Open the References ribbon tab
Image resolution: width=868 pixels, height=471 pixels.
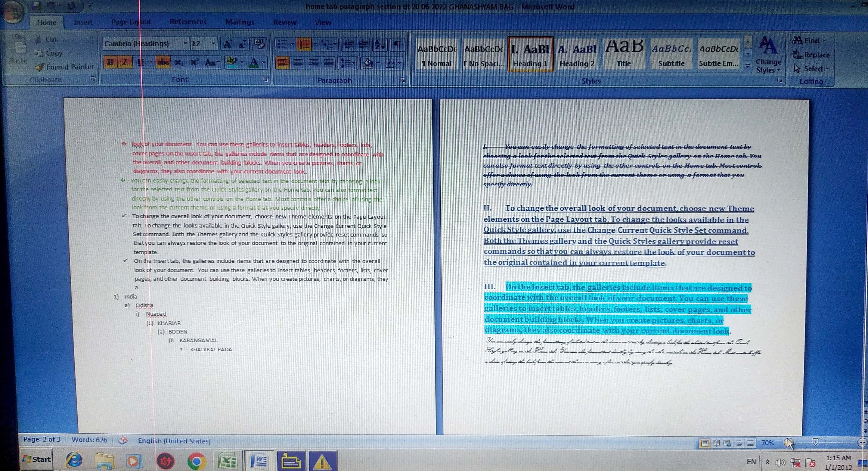point(188,22)
